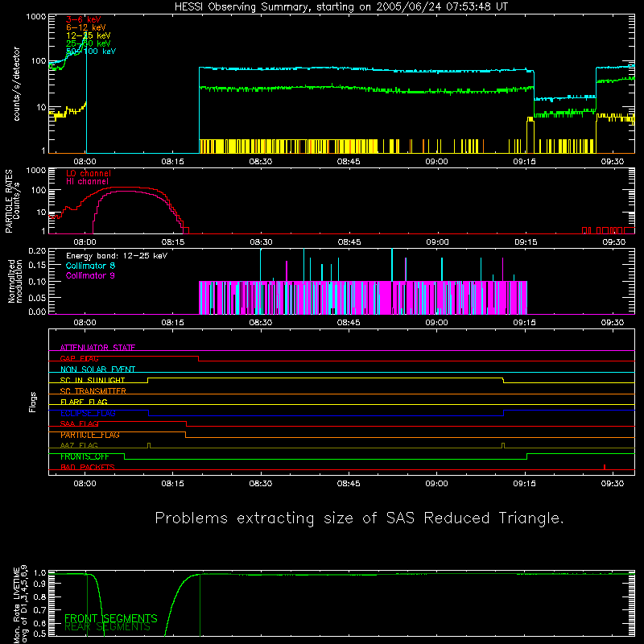Click the 'PARTICLE_FLAG' flag label
Image resolution: width=644 pixels, height=644 pixels.
90,435
